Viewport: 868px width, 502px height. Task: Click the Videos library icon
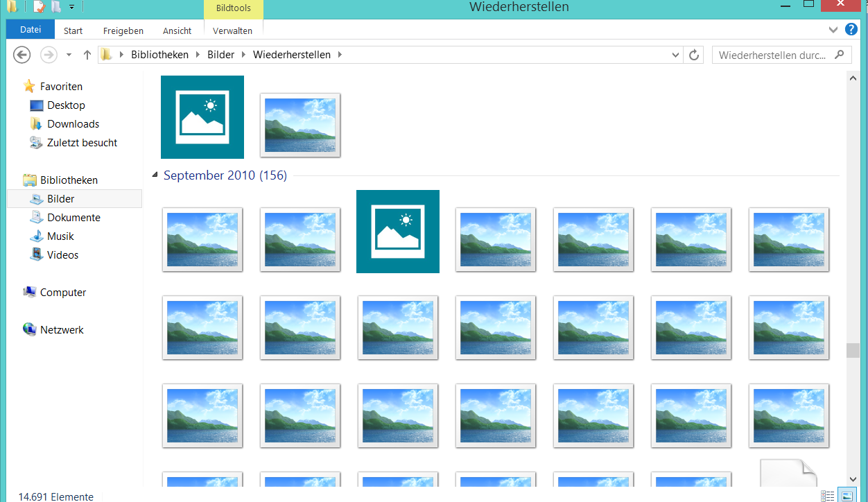tap(37, 254)
